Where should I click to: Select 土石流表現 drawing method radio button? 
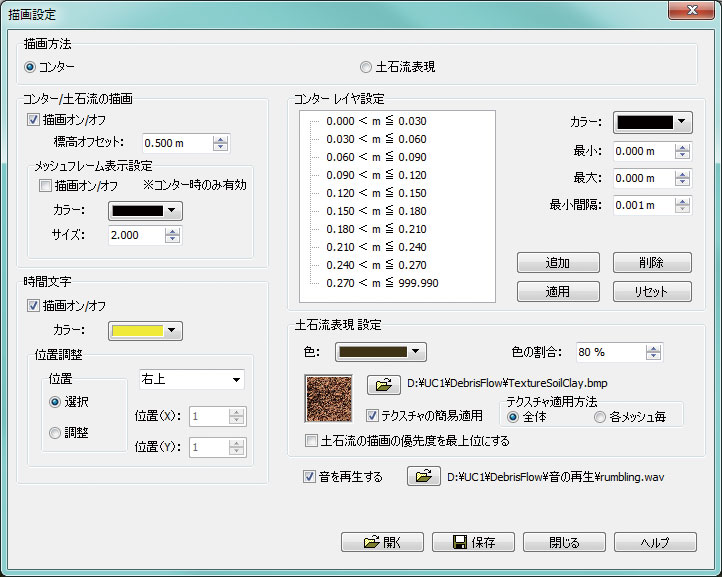coord(366,67)
